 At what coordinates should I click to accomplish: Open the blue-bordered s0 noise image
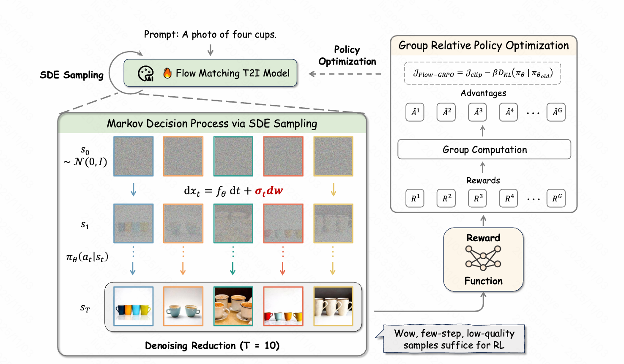coord(134,156)
